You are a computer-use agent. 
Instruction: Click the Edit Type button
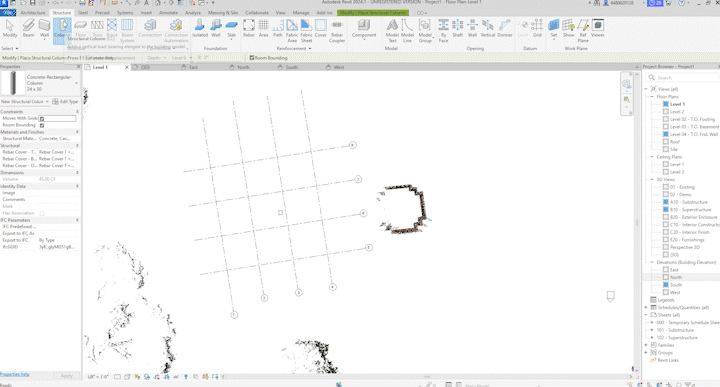coord(65,101)
